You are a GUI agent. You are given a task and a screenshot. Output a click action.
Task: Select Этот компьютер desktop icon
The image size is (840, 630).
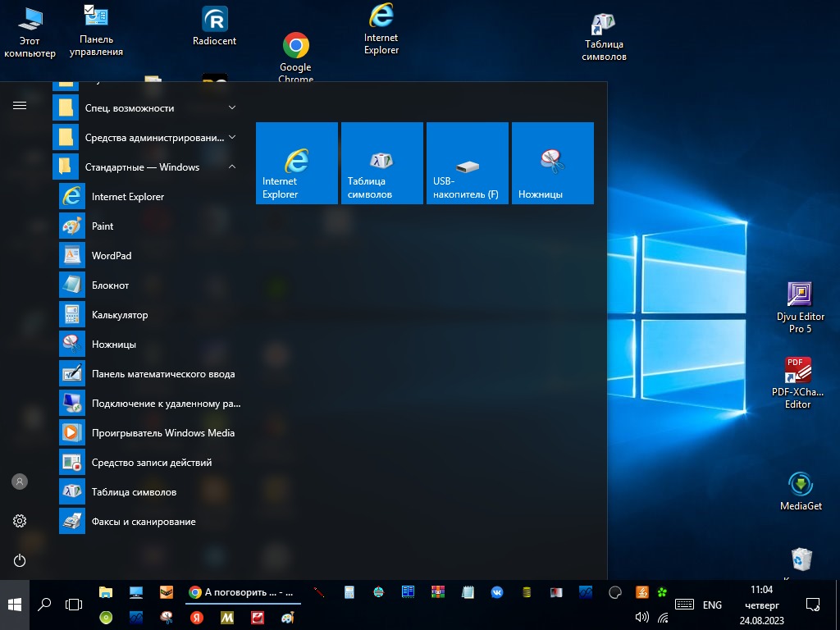(30, 33)
